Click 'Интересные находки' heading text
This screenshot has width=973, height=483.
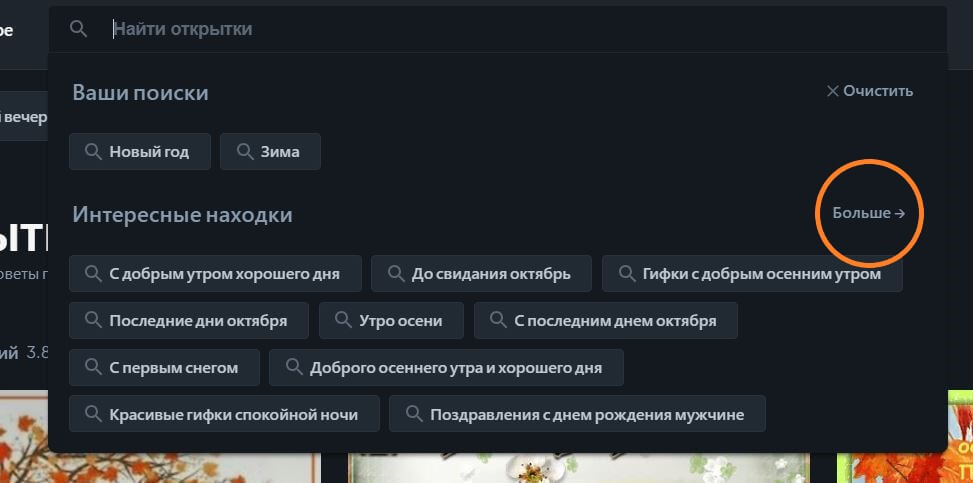[182, 215]
